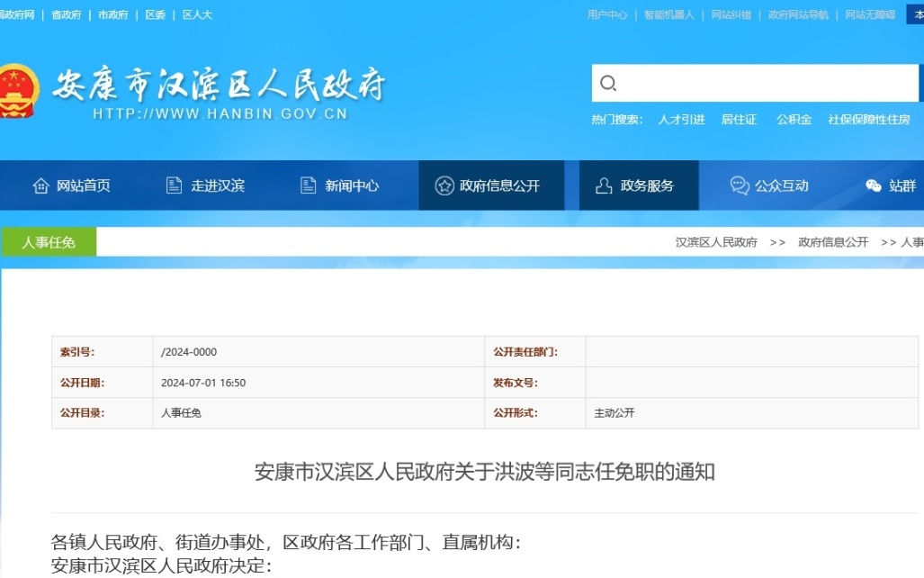Click the person icon beside 政务服务
The image size is (924, 578).
tap(604, 185)
